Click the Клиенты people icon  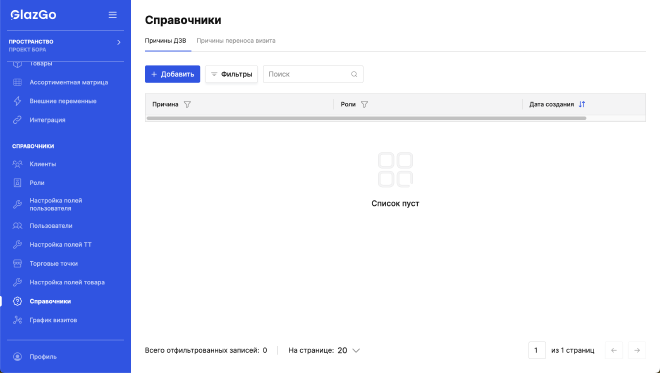click(x=17, y=164)
